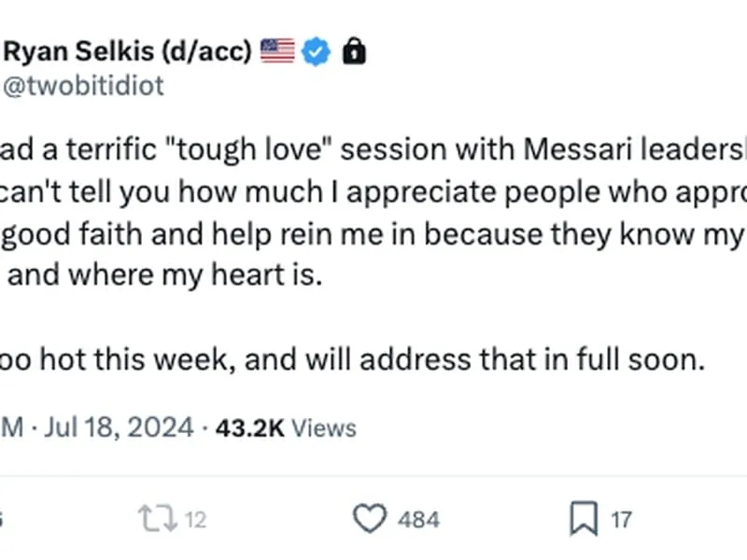Screen dimensions: 747x560
Task: Bookmark the tweet using the bookmark icon
Action: point(584,519)
